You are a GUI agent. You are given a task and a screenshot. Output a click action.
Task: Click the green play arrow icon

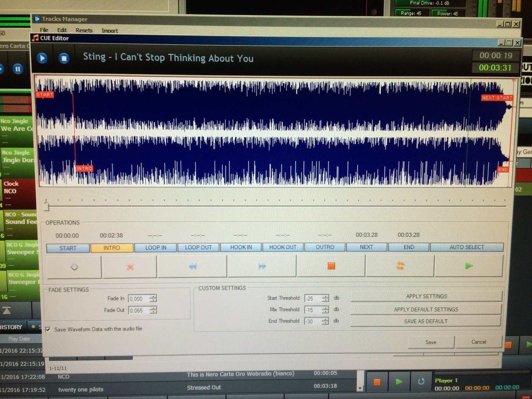coord(469,266)
